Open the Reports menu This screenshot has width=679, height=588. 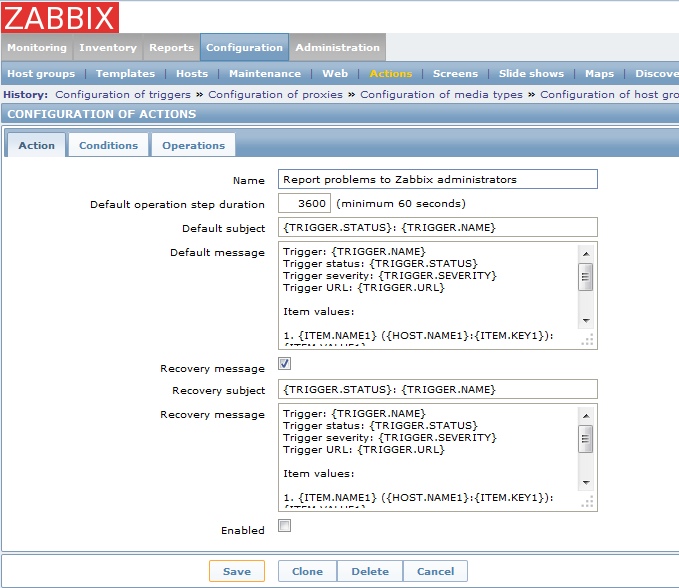pyautogui.click(x=171, y=48)
